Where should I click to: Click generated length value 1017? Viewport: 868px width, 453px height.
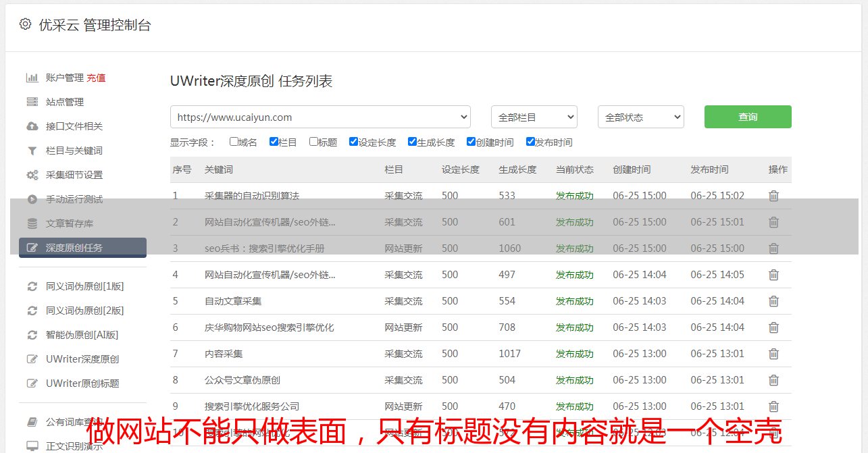(510, 354)
